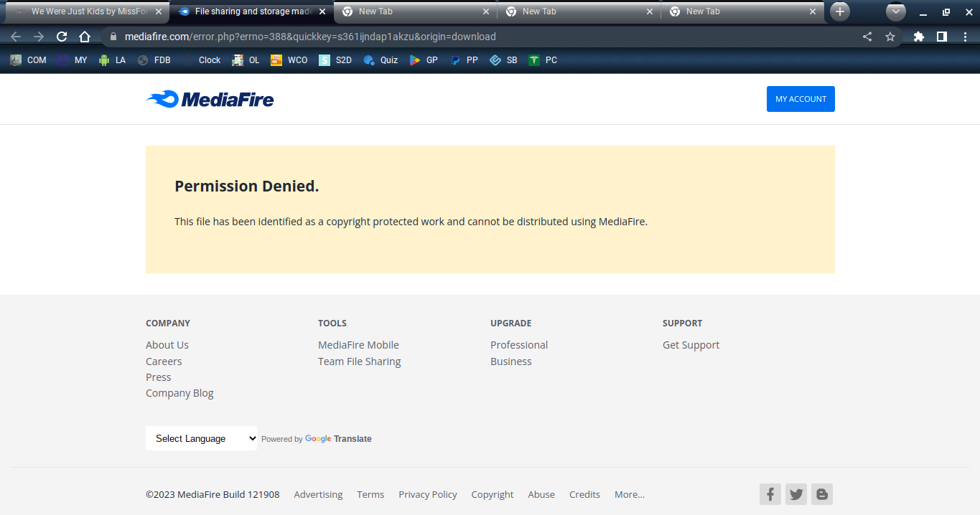The width and height of the screenshot is (980, 515).
Task: Open MediaFire Twitter page icon
Action: click(796, 494)
